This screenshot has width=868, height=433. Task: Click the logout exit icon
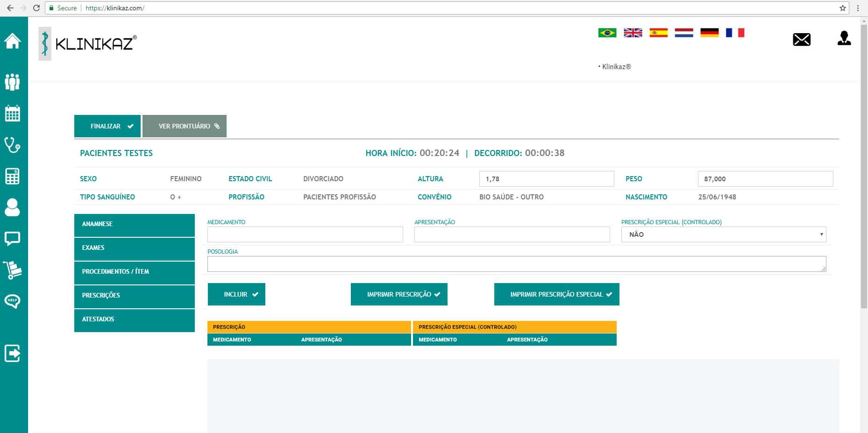click(x=13, y=353)
